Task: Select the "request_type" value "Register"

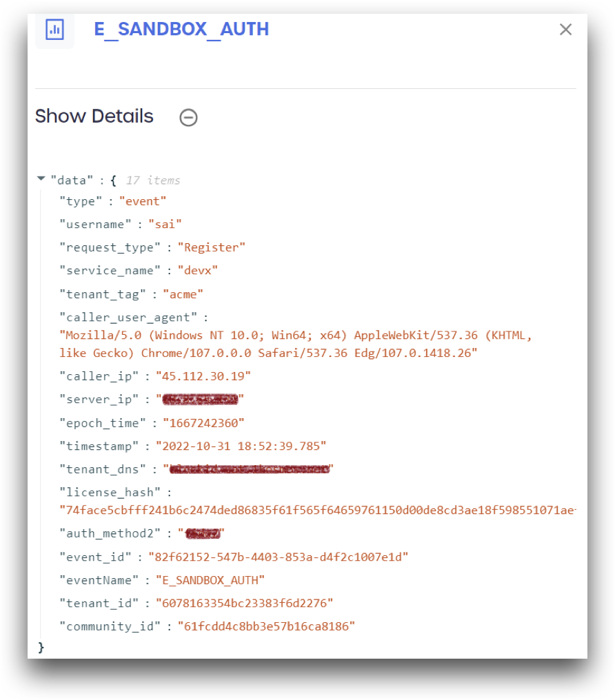Action: [211, 247]
